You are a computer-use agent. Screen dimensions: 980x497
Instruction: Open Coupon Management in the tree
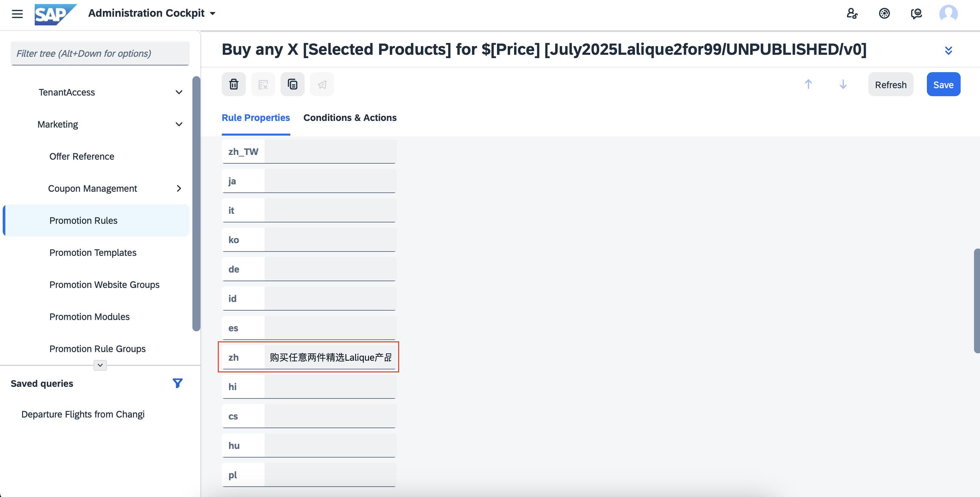[x=93, y=188]
